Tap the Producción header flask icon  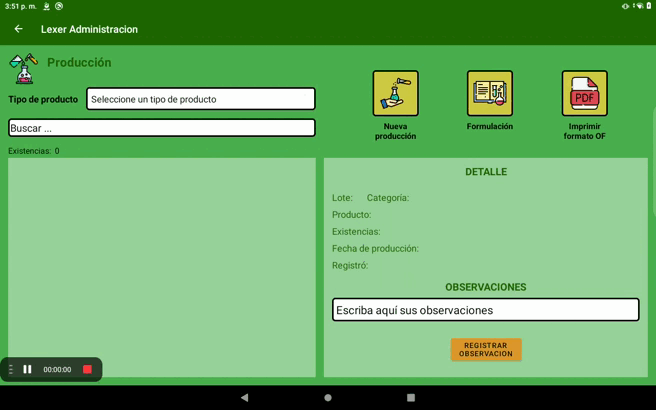coord(23,68)
